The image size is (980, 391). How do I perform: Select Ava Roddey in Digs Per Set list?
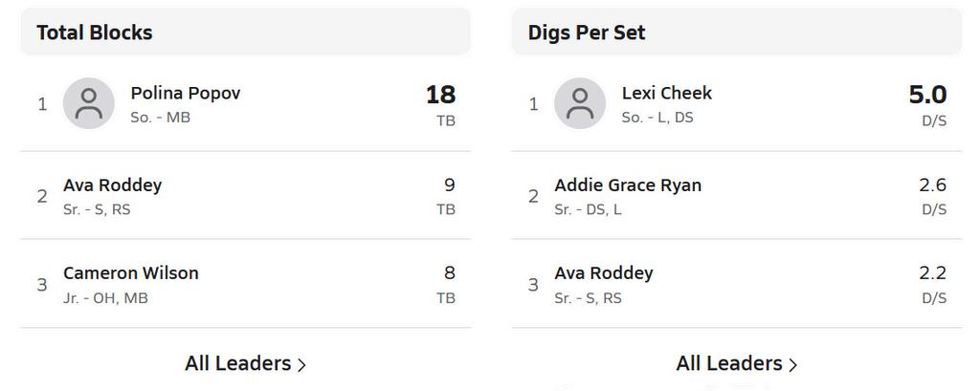click(604, 273)
